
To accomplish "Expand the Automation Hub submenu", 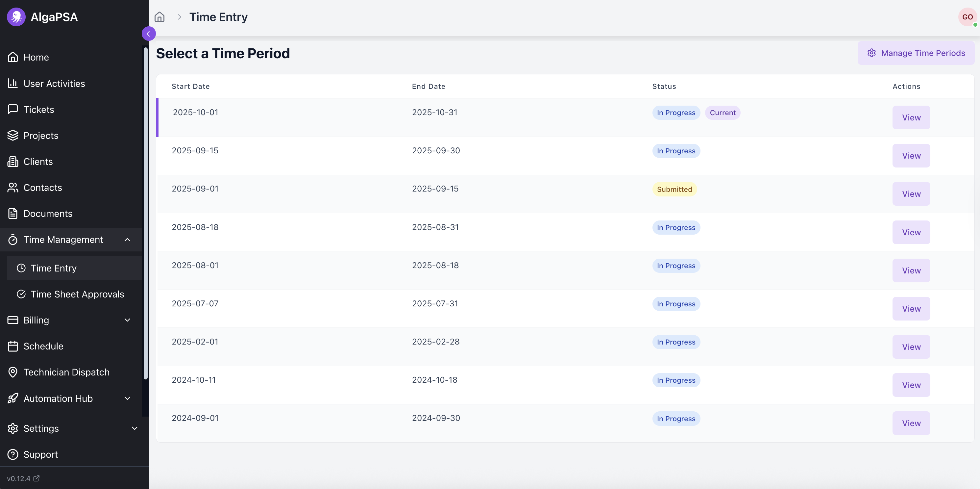I will 128,398.
